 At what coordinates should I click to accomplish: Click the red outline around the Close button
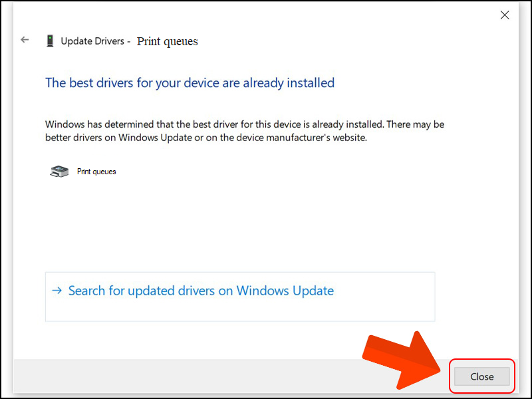click(x=451, y=376)
